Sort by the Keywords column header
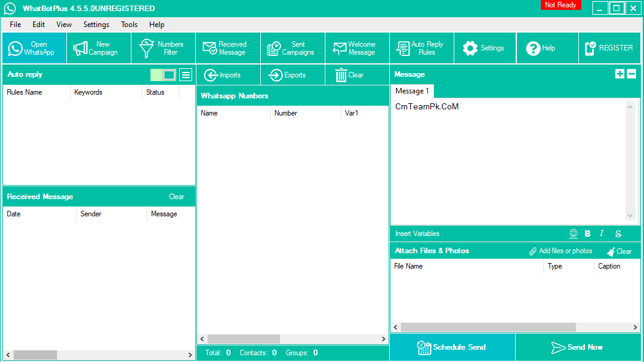644x362 pixels. (x=106, y=92)
